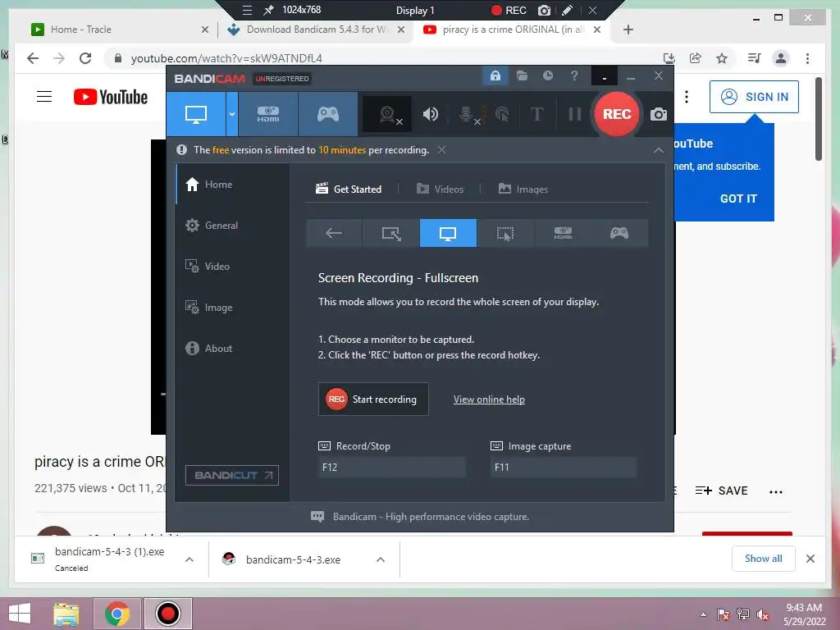Click Image capture hotkey field F11

click(564, 467)
